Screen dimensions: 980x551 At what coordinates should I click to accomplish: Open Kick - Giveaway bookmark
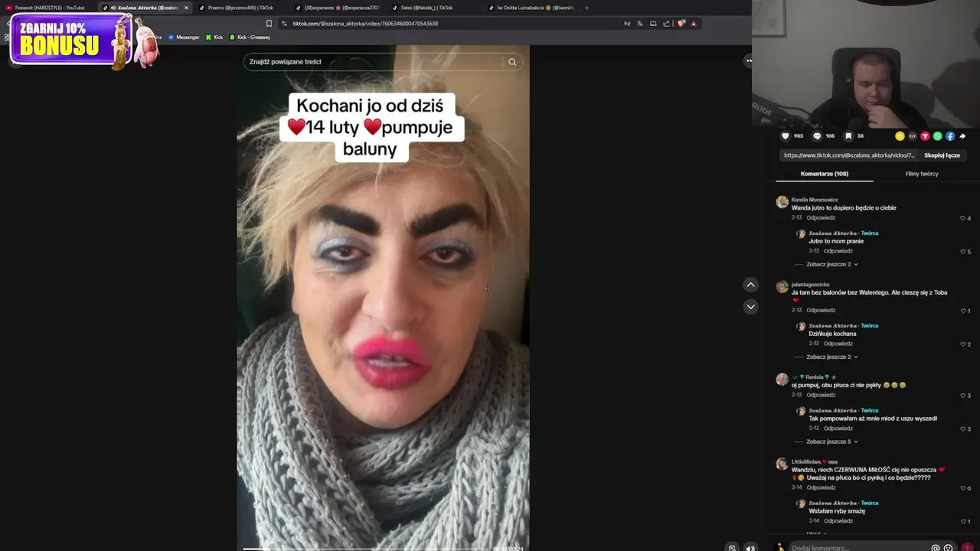coord(250,37)
